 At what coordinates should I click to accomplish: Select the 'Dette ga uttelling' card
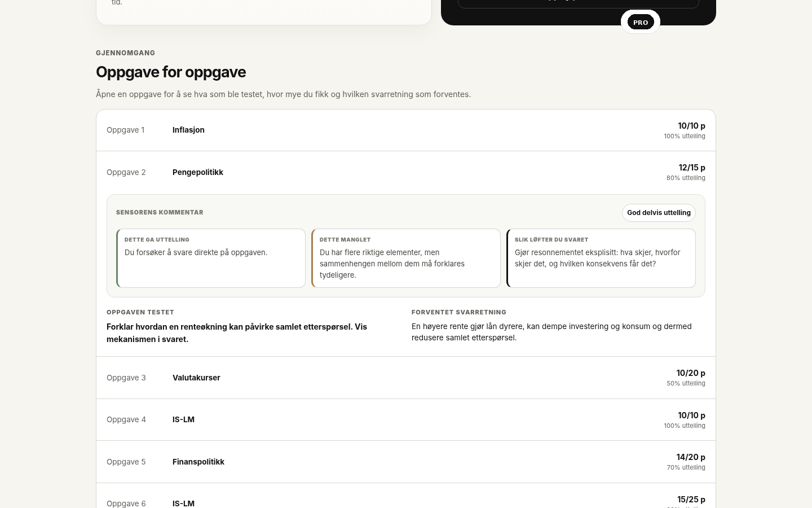[211, 259]
